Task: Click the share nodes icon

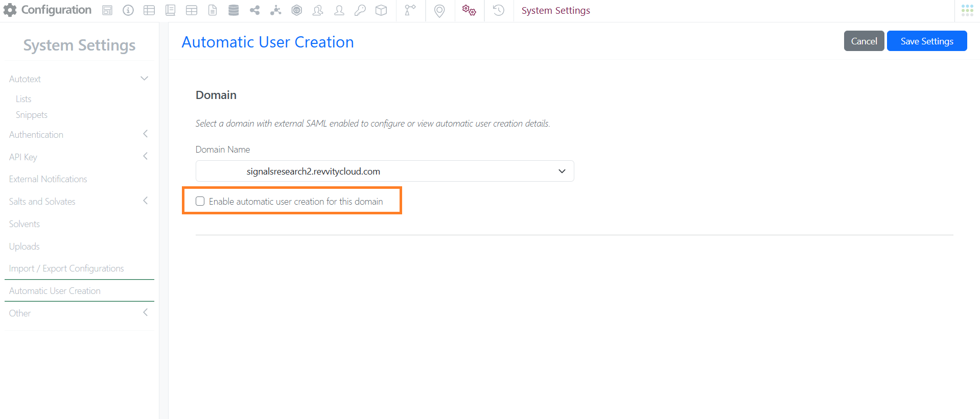Action: [x=254, y=10]
